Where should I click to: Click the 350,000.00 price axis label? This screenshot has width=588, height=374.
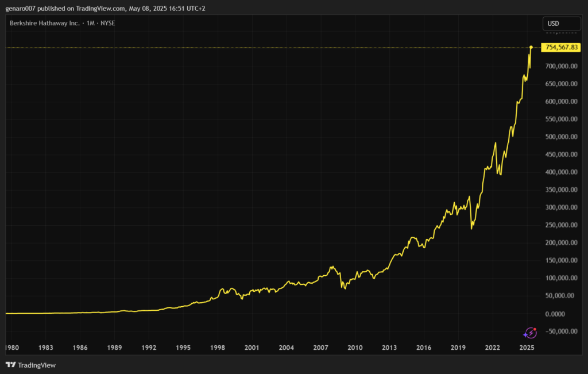(561, 190)
